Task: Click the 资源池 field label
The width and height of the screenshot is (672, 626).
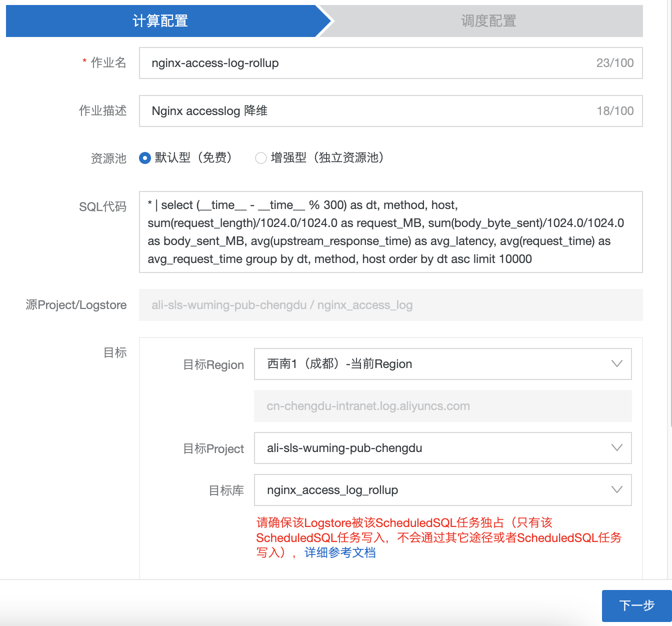Action: [x=108, y=158]
